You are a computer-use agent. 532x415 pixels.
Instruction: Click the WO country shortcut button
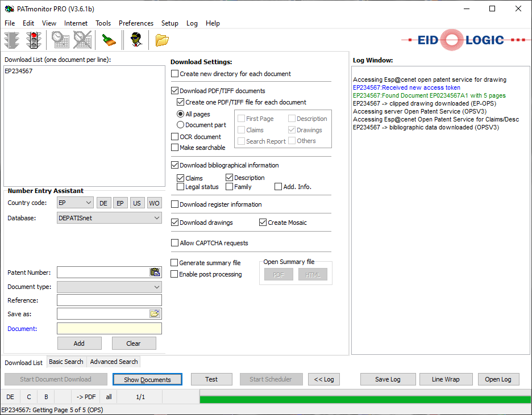[x=154, y=203]
